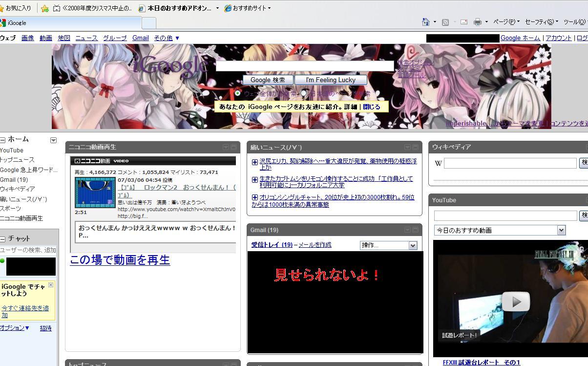Maximize icon of 痛いニュース gadget

[415, 147]
